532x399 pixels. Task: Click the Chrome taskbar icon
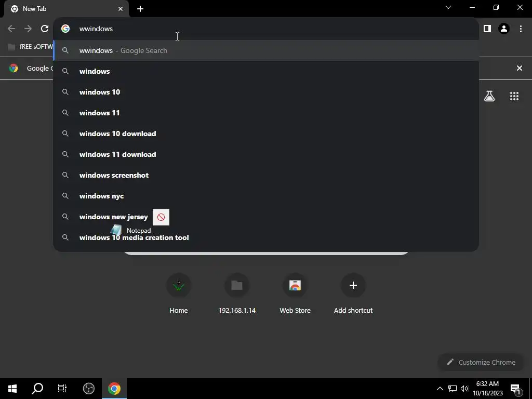tap(114, 389)
